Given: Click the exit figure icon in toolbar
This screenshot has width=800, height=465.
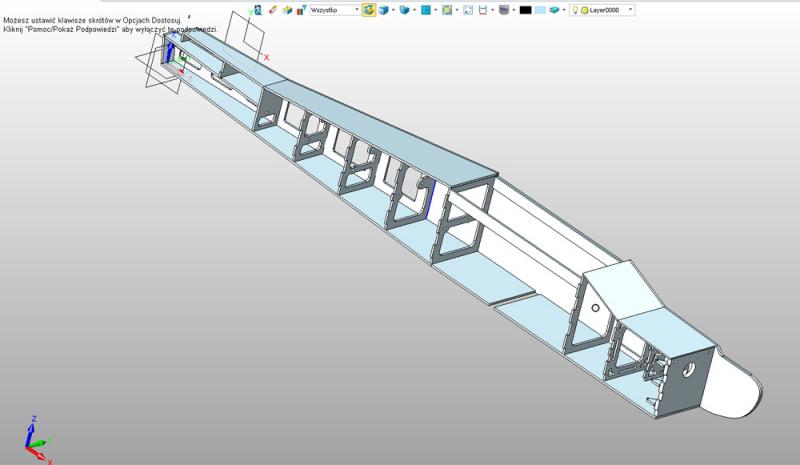Looking at the screenshot, I should click(257, 9).
